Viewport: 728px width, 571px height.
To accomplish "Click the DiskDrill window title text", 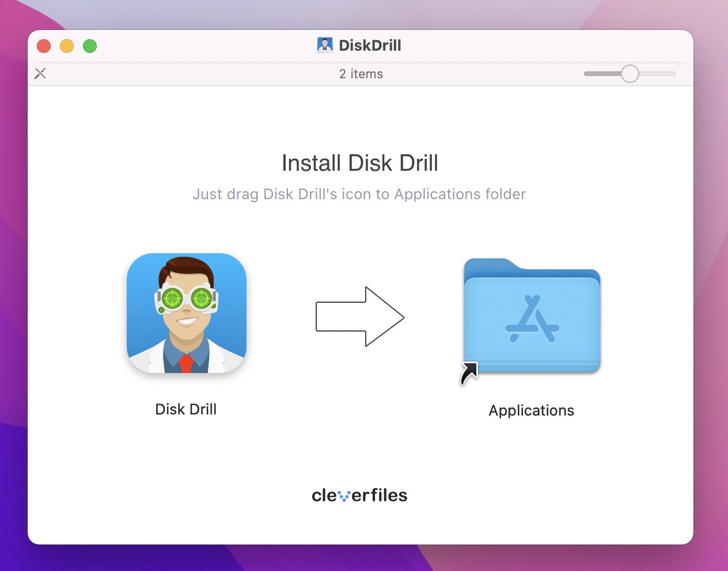I will (x=370, y=45).
